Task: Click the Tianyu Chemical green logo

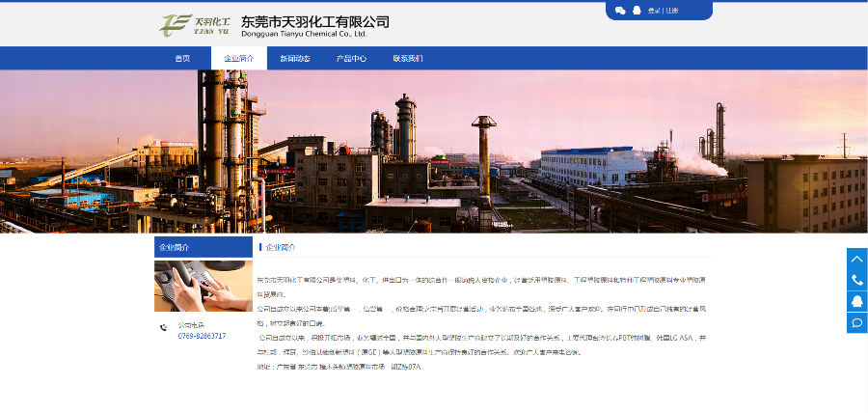Action: [x=194, y=25]
